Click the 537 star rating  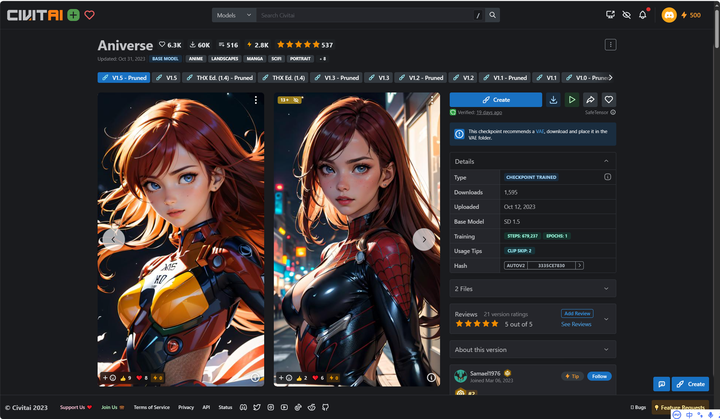(x=304, y=45)
